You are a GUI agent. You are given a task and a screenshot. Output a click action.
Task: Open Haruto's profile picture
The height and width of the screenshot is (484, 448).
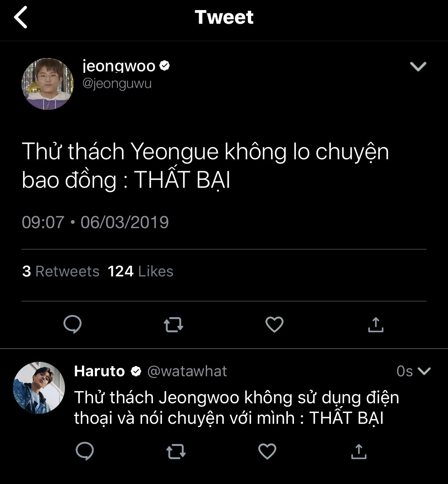tap(39, 387)
